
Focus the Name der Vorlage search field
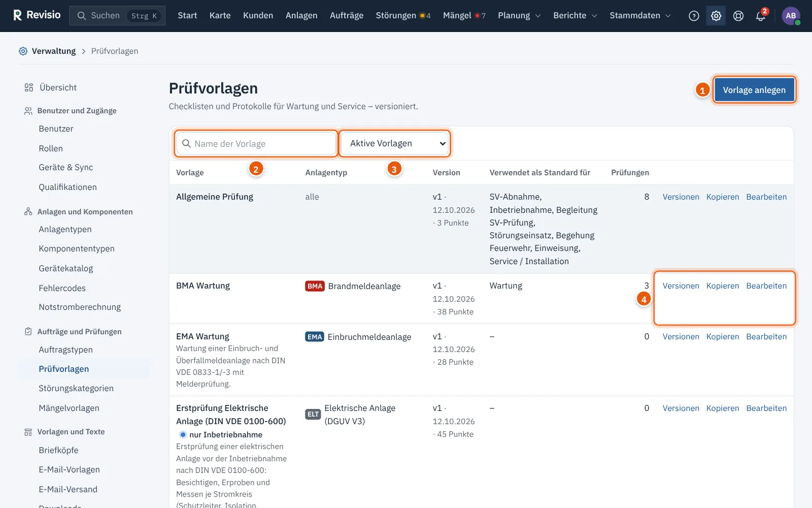click(256, 144)
